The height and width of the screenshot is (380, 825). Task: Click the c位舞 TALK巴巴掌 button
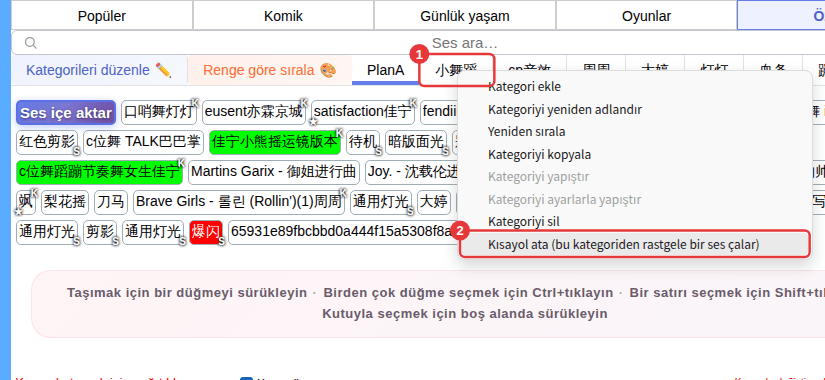point(143,142)
